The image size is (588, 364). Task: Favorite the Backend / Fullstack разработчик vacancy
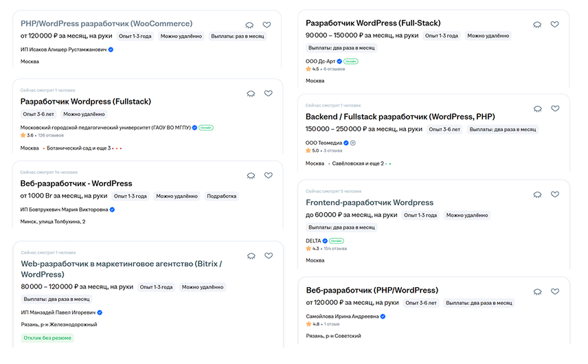tap(555, 109)
